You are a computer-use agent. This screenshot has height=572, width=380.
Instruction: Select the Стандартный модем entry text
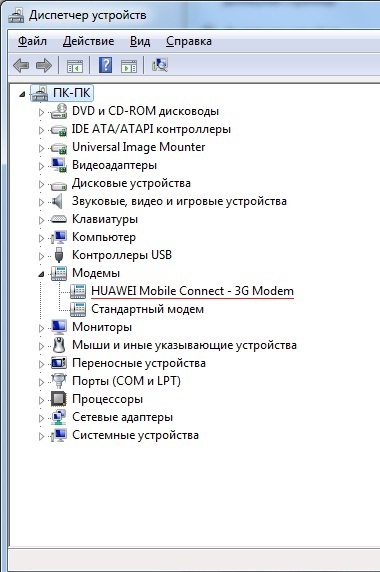click(147, 309)
